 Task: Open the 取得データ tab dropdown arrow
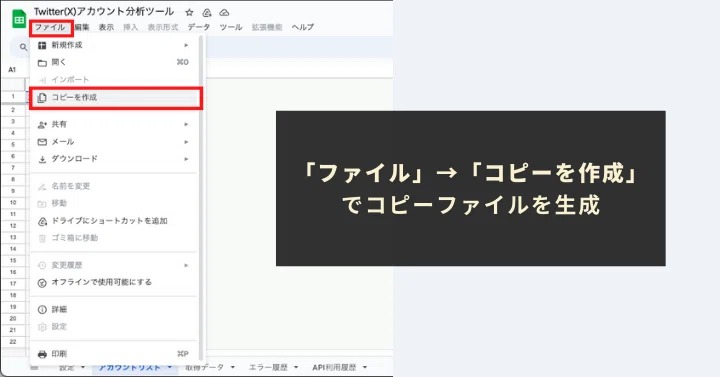pos(233,367)
